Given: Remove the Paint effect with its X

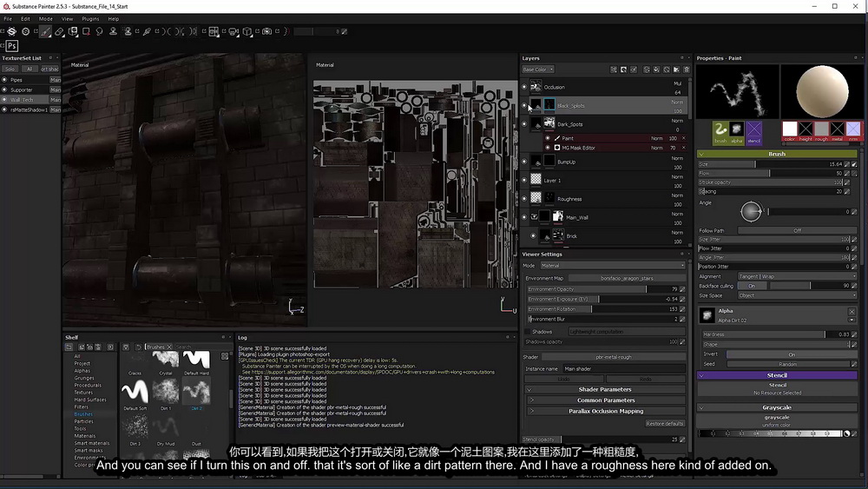Looking at the screenshot, I should click(x=684, y=138).
